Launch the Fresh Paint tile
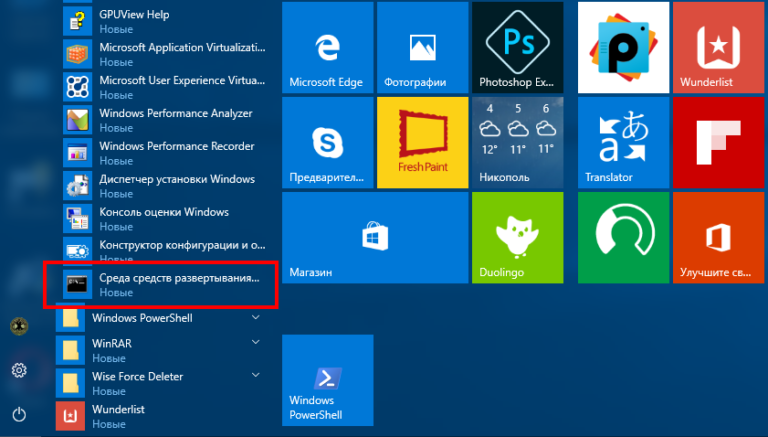 pos(423,143)
